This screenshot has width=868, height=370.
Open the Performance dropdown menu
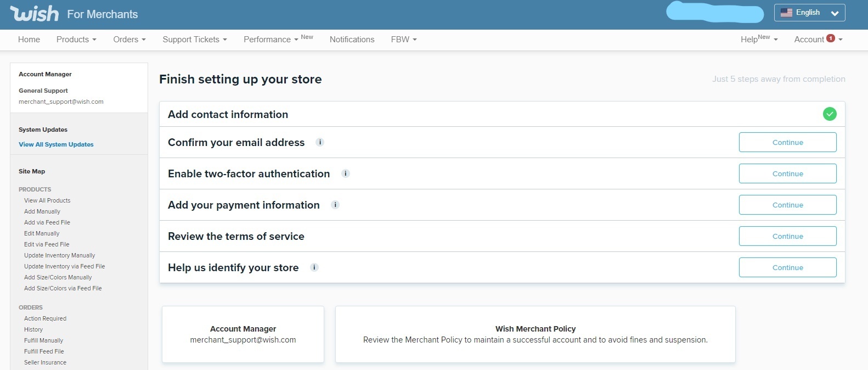point(270,40)
